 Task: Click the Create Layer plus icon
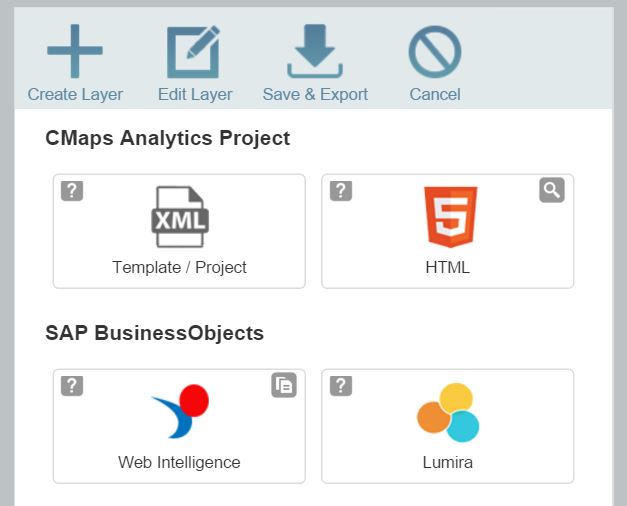pos(75,51)
